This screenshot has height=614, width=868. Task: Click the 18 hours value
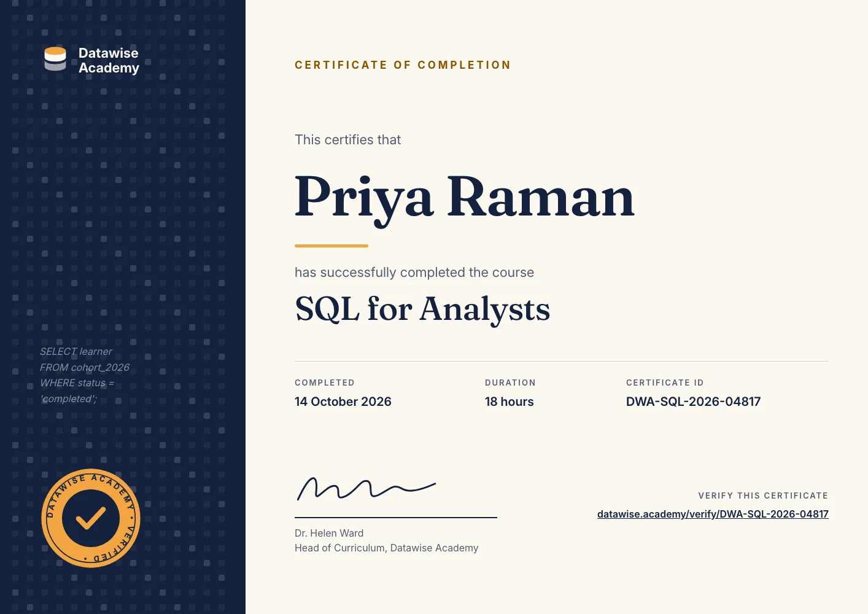pos(510,402)
